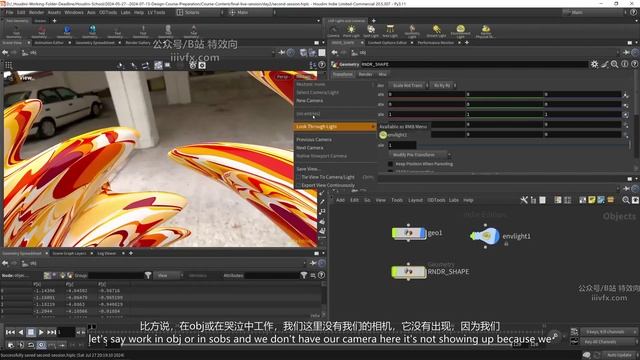
Task: Select the Spot Light shelf tool
Action: coord(371,31)
